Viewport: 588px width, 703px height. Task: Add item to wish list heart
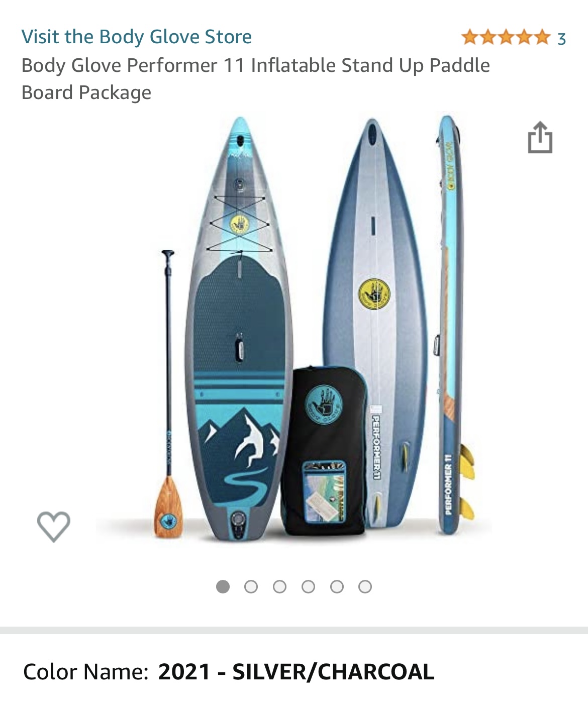click(x=54, y=527)
